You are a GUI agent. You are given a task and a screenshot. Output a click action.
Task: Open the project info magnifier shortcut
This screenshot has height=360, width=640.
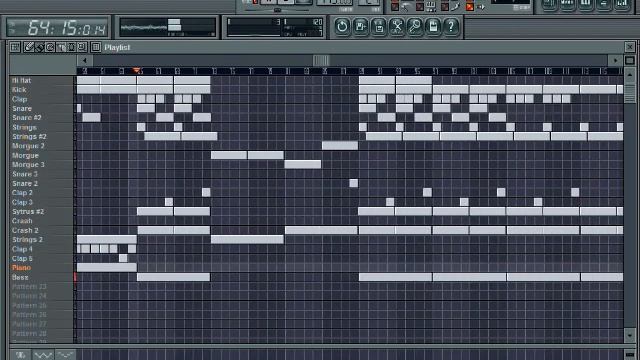tap(415, 27)
